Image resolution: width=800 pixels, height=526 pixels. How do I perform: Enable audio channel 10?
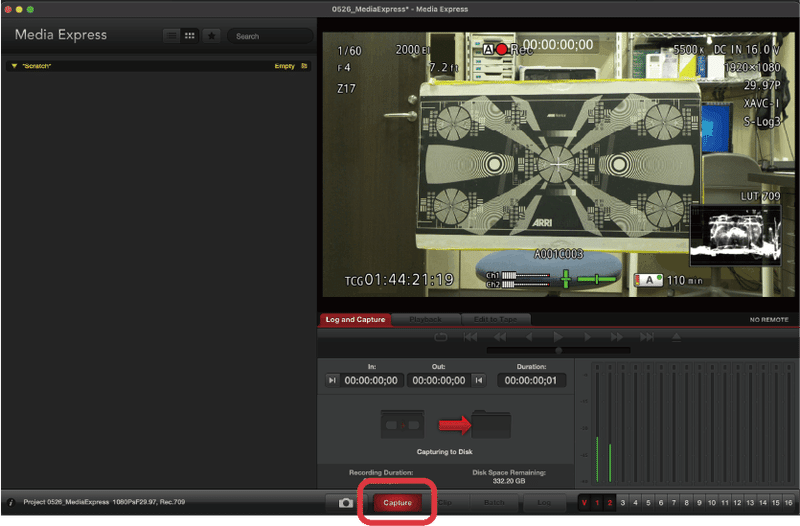pyautogui.click(x=712, y=503)
